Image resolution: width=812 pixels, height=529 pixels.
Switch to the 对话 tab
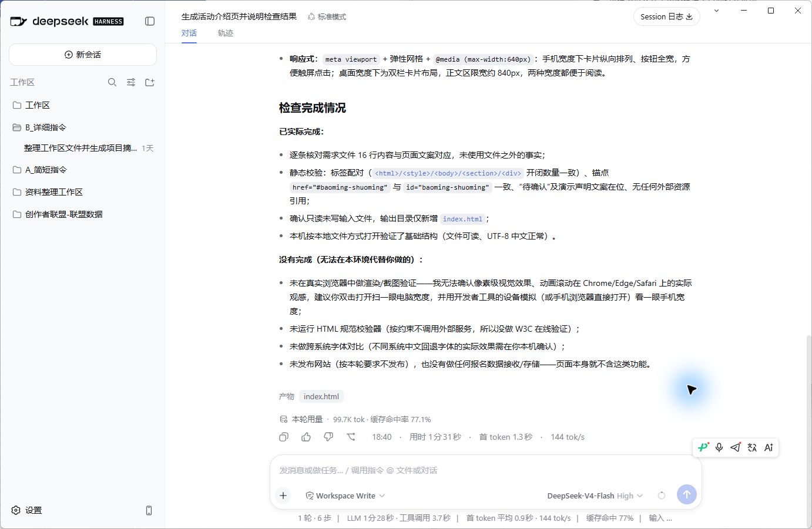click(x=189, y=33)
